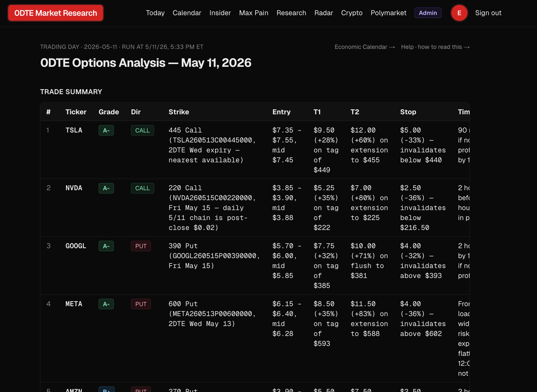The image size is (537, 392).
Task: Click the A- grade badge in GOOGL row
Action: click(106, 246)
